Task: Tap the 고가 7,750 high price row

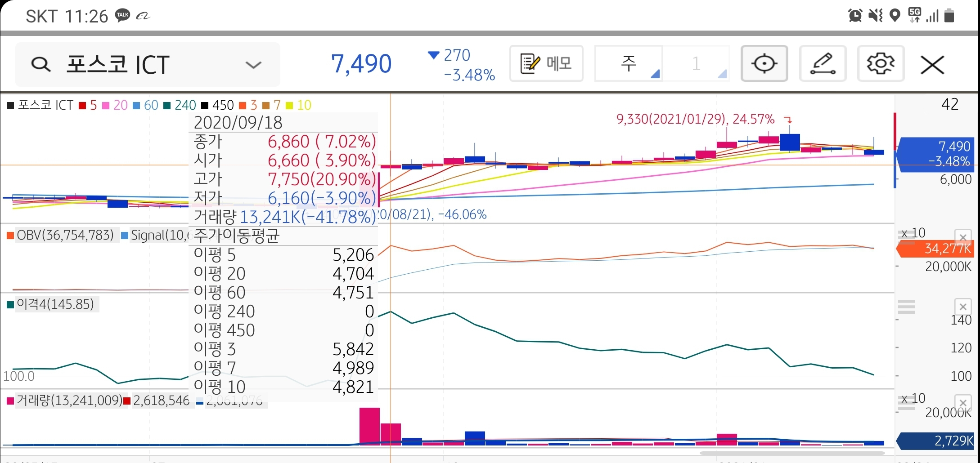Action: coord(283,179)
